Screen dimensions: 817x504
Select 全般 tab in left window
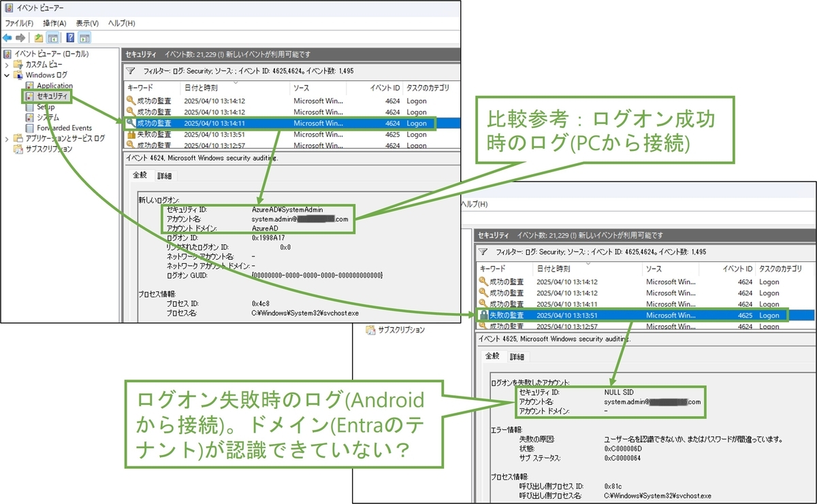tap(140, 175)
